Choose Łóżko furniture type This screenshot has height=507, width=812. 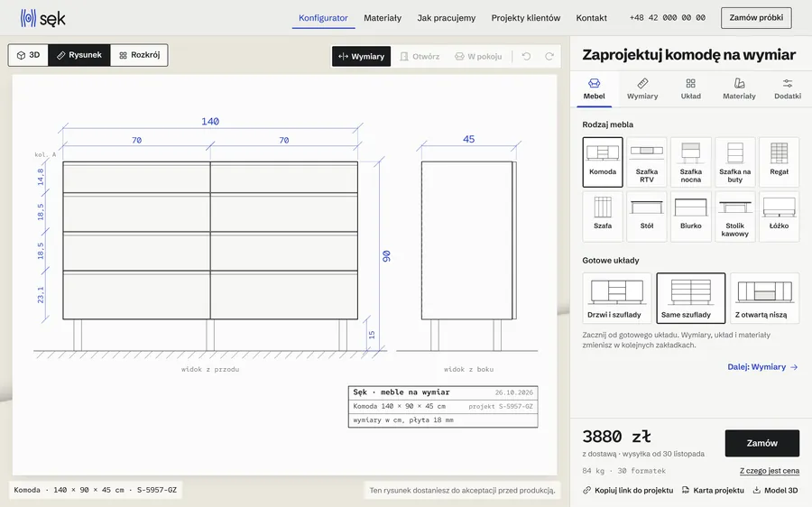[779, 217]
